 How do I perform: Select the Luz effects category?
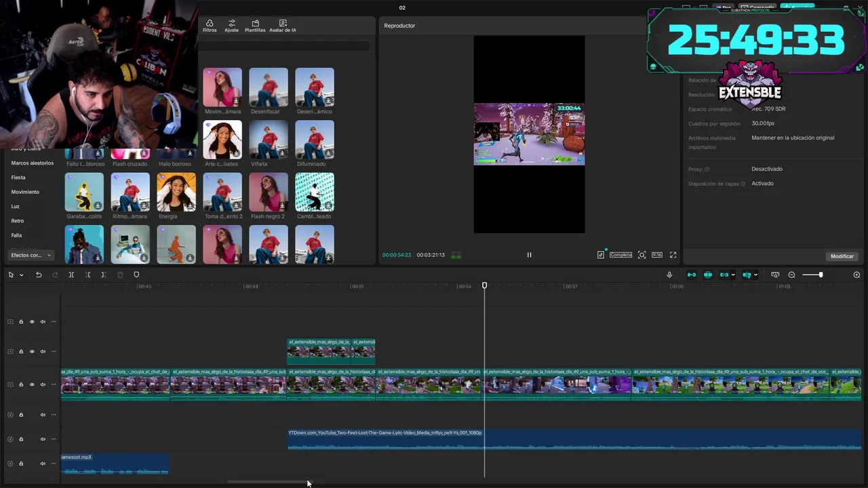point(15,207)
